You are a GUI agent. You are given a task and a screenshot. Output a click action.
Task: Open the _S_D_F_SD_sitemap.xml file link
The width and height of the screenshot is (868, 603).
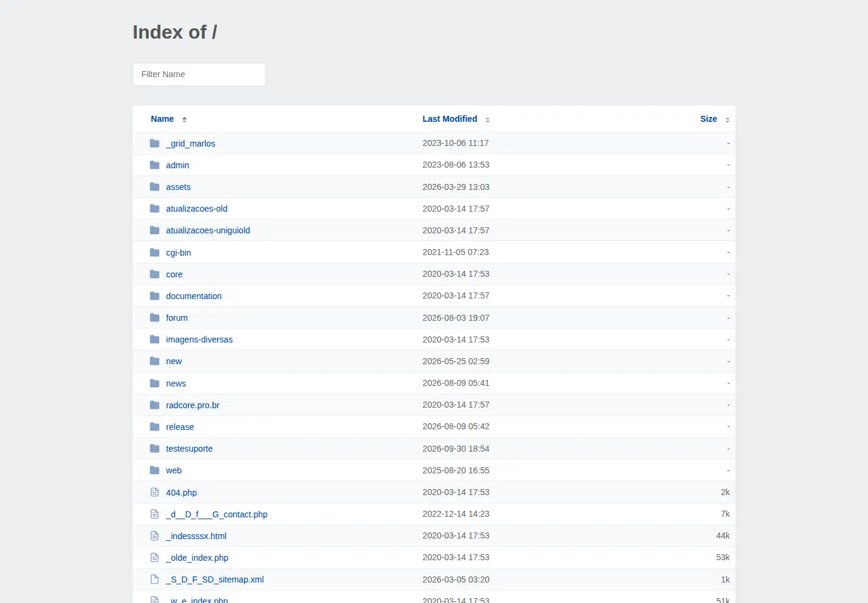tap(215, 579)
